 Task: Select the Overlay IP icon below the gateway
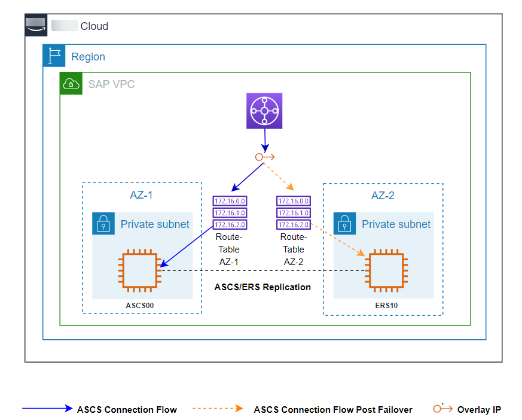tap(264, 157)
